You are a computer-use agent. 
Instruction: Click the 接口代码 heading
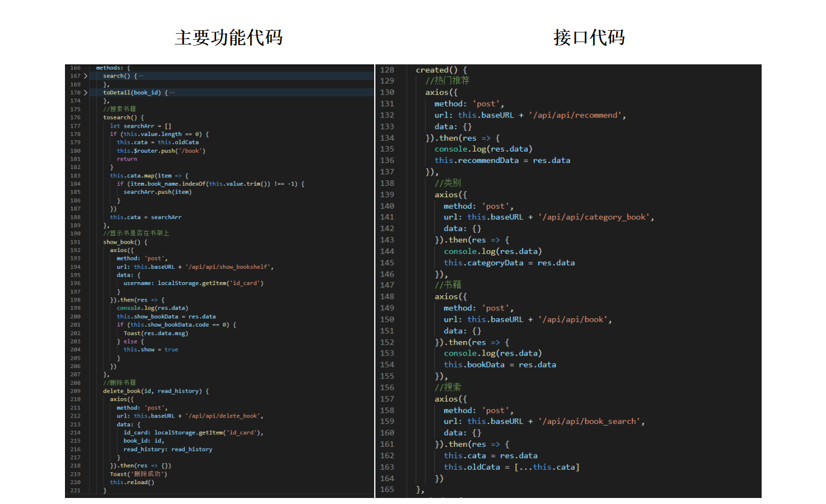(x=589, y=37)
